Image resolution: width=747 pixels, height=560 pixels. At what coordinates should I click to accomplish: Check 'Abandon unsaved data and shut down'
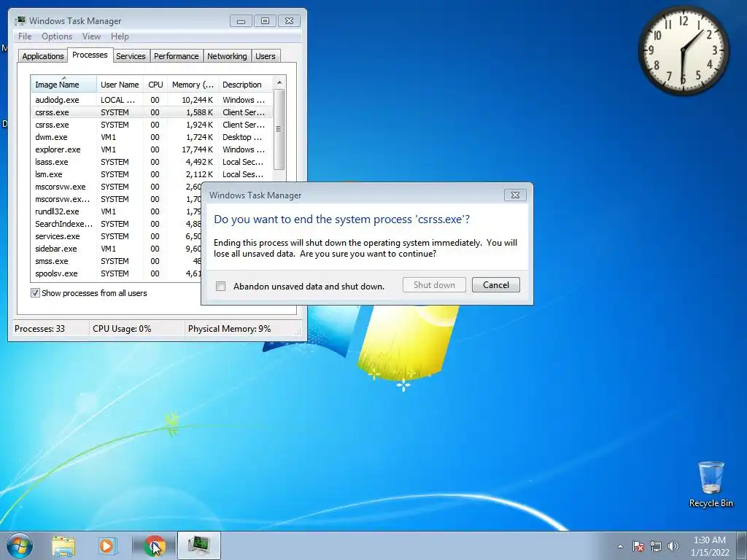(220, 286)
